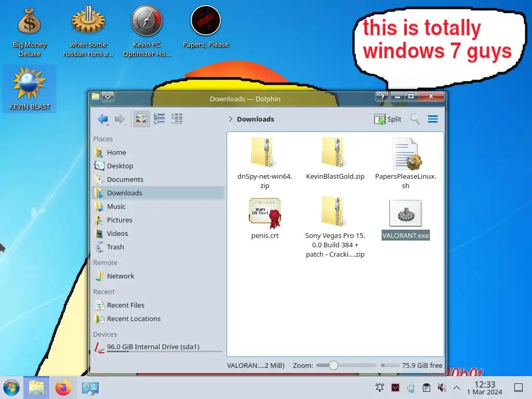532x399 pixels.
Task: Open Recent Files entry
Action: tap(158, 305)
